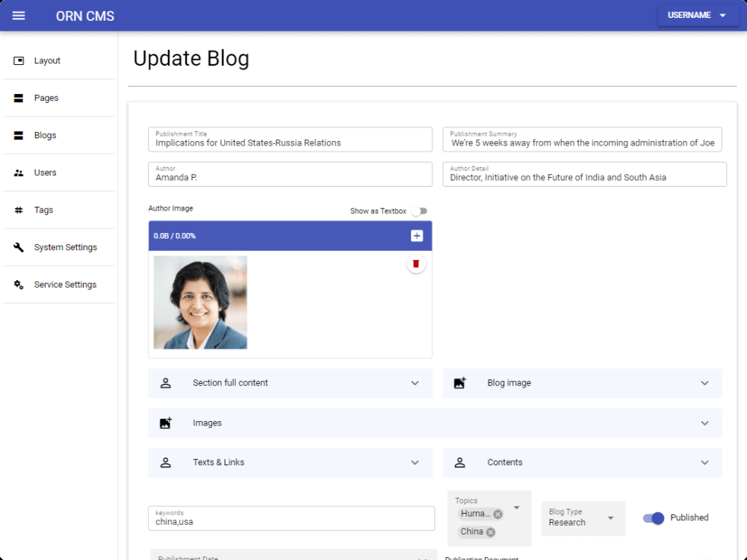The height and width of the screenshot is (560, 747).
Task: Expand the Blog image panel chevron
Action: pos(704,383)
